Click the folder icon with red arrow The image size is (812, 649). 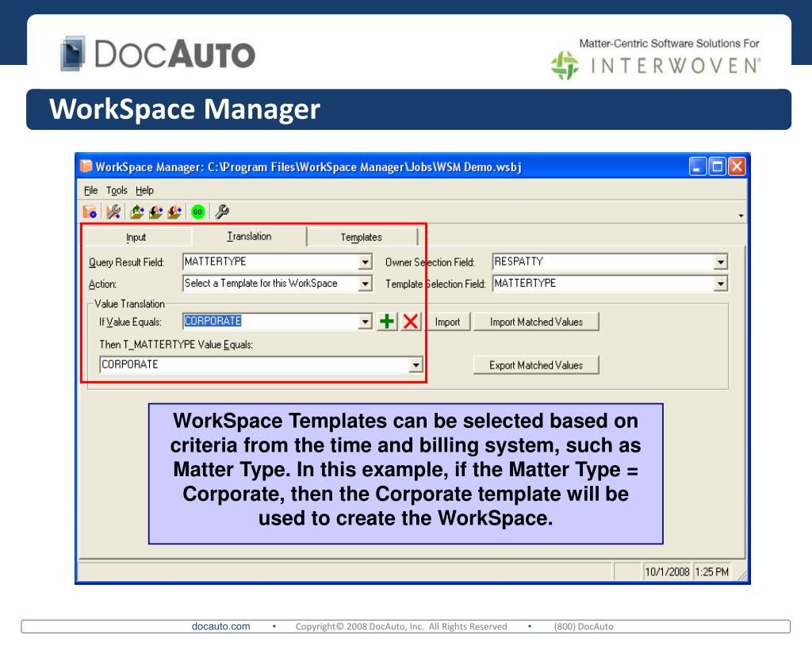click(174, 212)
